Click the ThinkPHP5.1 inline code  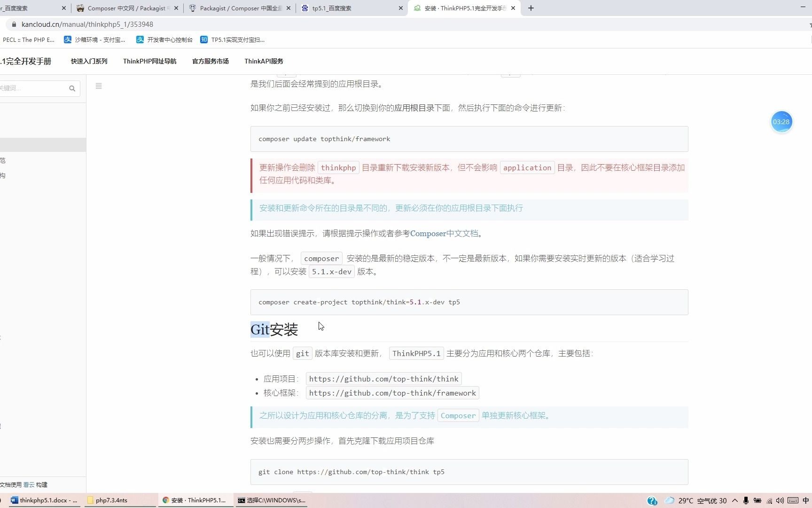coord(416,353)
